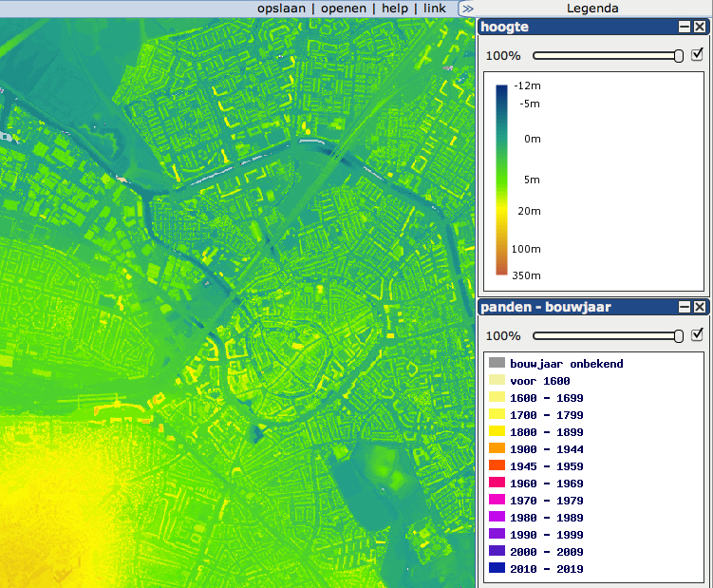
Task: Click the link menu item
Action: (434, 9)
